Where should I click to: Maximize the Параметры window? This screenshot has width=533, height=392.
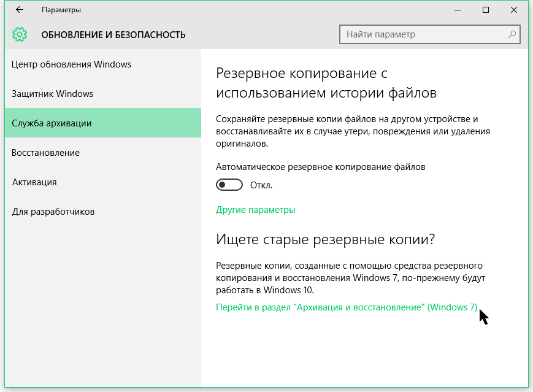(486, 10)
